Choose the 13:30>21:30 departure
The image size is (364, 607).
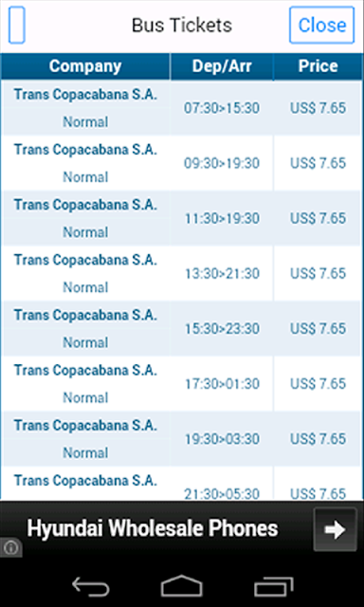click(182, 273)
